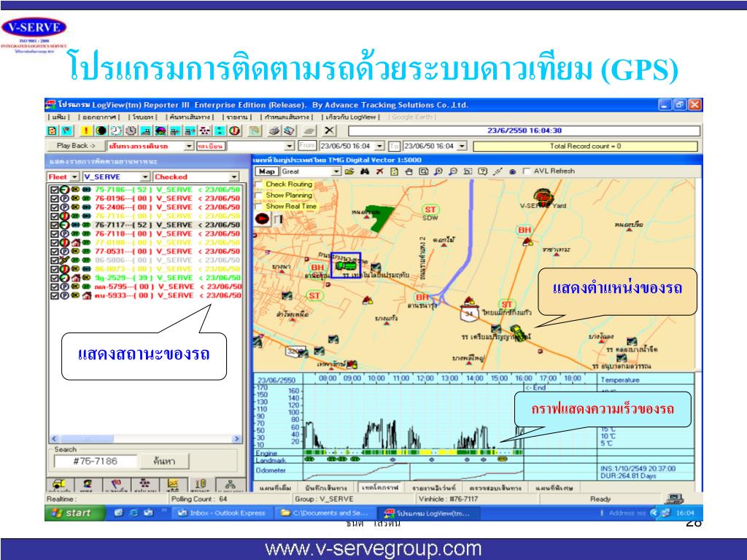Open the Fleet dropdown
This screenshot has width=747, height=560.
[74, 176]
